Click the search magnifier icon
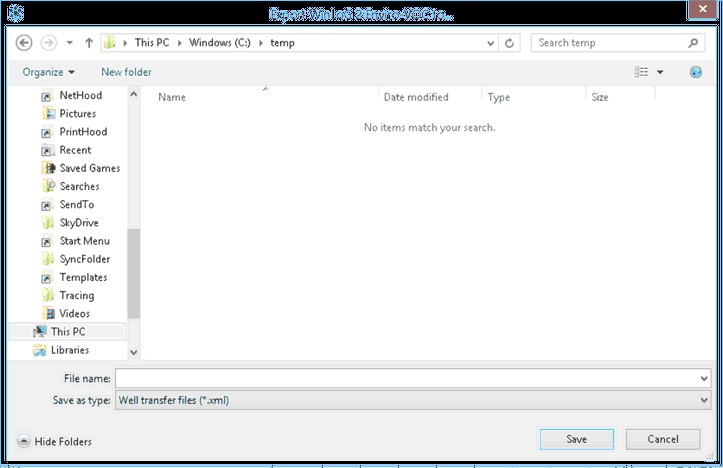 click(x=693, y=43)
